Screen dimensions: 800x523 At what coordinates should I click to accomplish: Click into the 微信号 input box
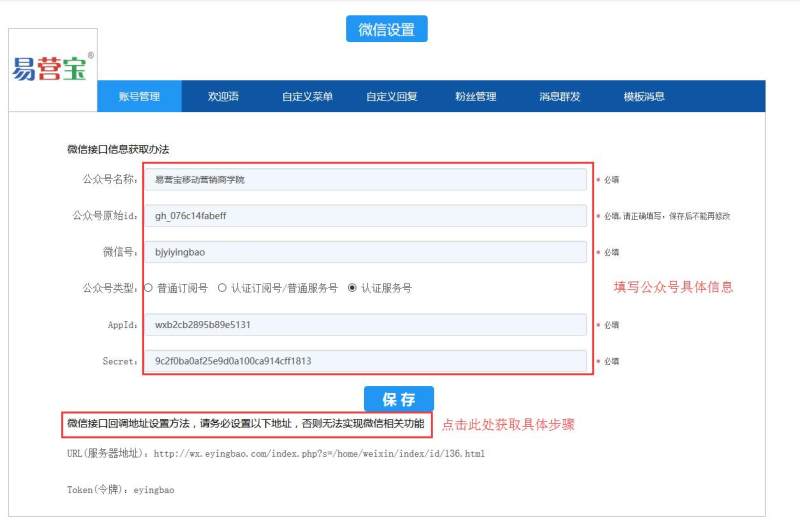[x=366, y=252]
